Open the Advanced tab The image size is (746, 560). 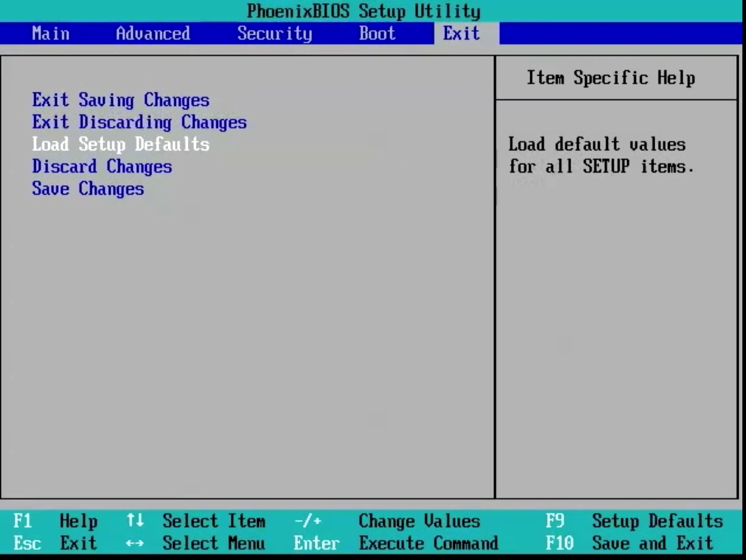pyautogui.click(x=152, y=33)
